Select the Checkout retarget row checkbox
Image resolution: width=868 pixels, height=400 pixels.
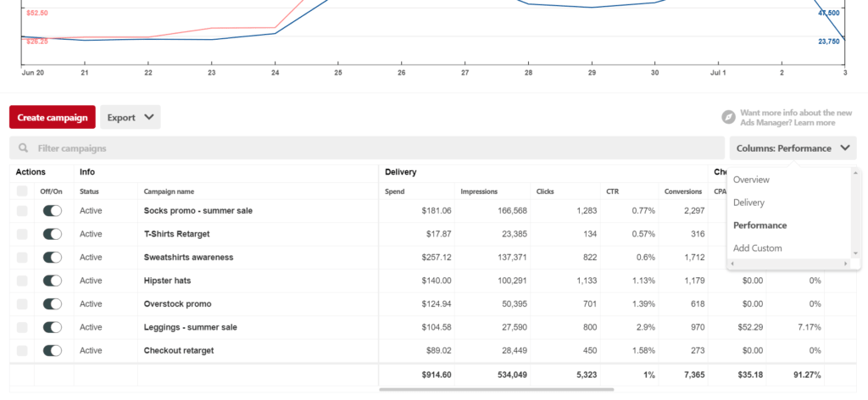pyautogui.click(x=22, y=350)
